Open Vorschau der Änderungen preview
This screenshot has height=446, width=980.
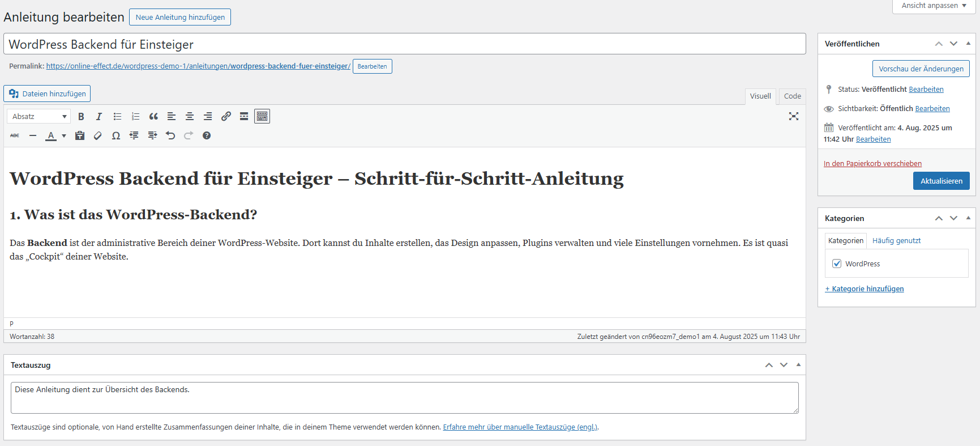pyautogui.click(x=921, y=69)
